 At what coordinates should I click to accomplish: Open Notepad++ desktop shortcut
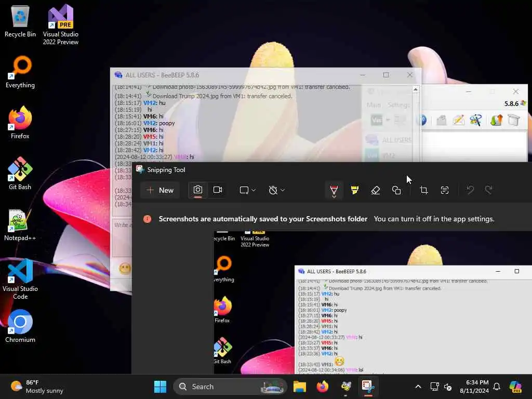click(x=20, y=224)
